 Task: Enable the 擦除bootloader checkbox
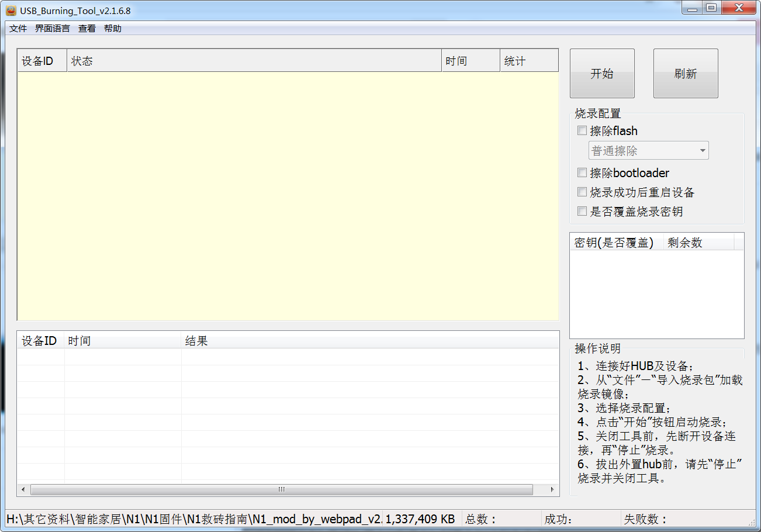click(582, 172)
